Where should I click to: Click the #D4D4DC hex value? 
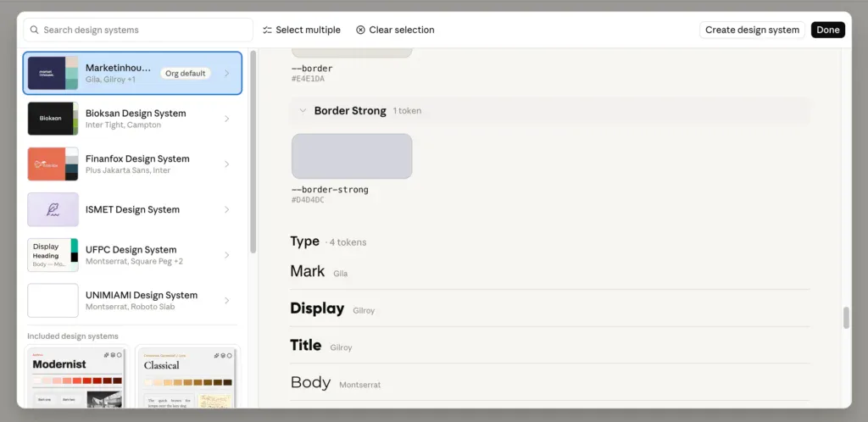click(x=308, y=200)
